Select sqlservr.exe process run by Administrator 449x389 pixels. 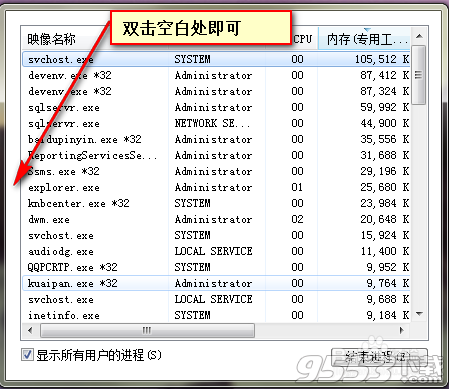pos(216,107)
